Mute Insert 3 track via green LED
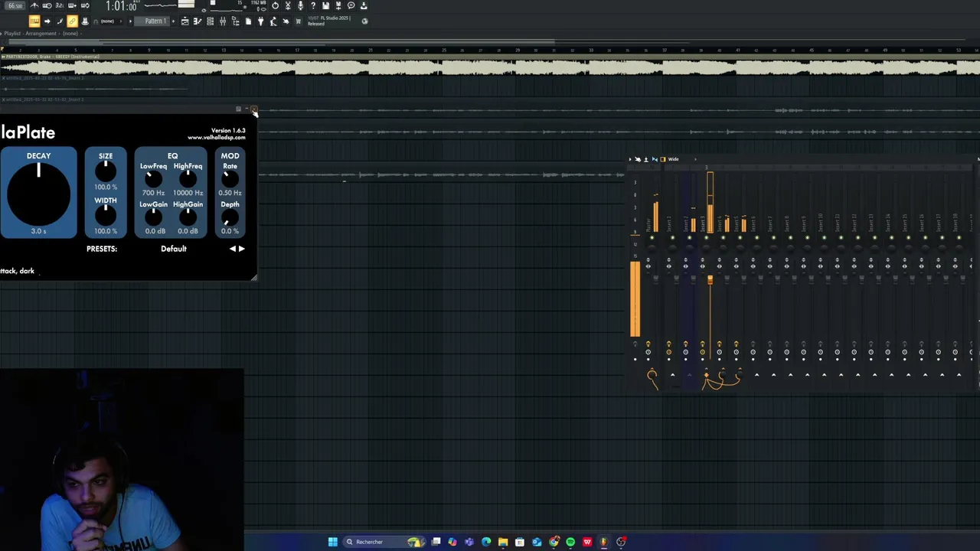 pos(706,238)
